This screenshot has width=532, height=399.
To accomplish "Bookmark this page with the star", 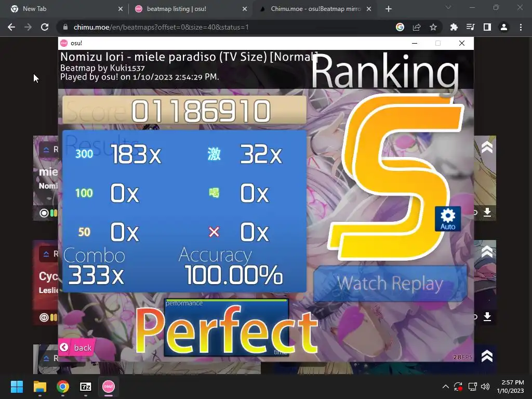I will [x=433, y=27].
